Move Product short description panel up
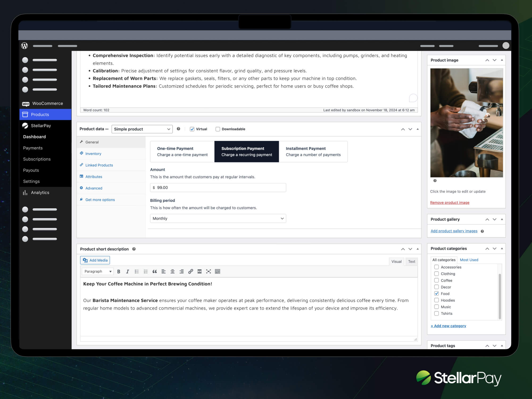This screenshot has height=399, width=532. pyautogui.click(x=403, y=249)
